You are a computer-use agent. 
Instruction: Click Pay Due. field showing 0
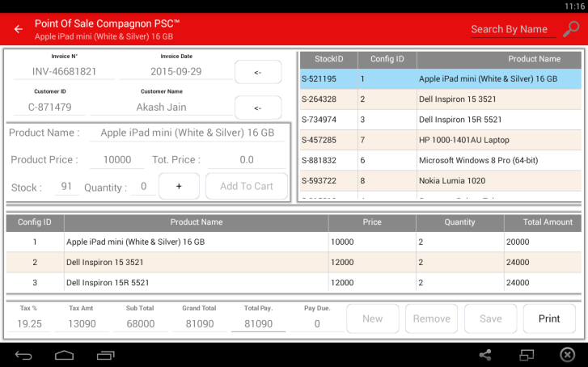coord(317,323)
